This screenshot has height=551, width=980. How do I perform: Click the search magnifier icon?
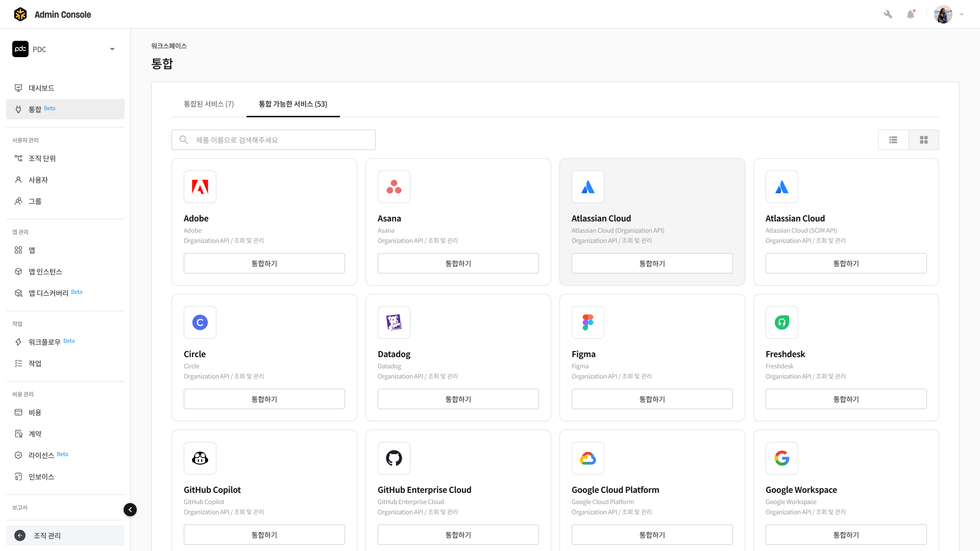(x=184, y=140)
